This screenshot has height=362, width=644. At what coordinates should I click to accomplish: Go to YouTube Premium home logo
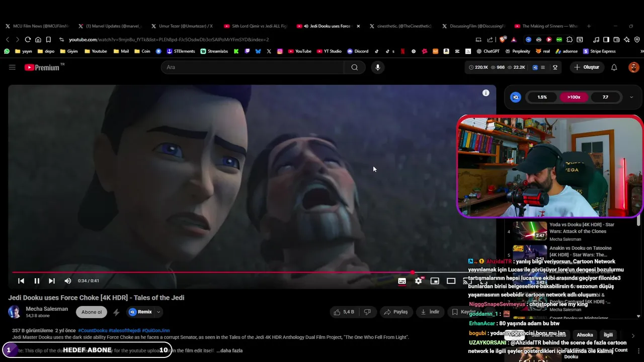(44, 67)
